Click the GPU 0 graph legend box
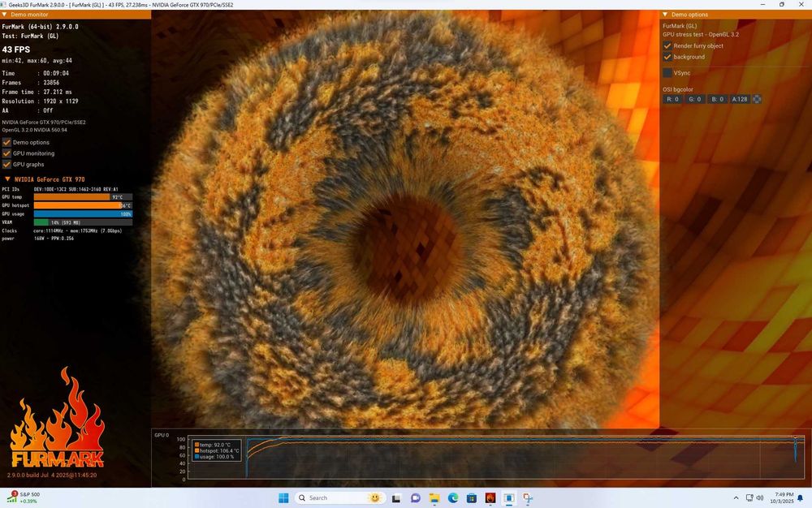The width and height of the screenshot is (812, 508). [x=217, y=450]
